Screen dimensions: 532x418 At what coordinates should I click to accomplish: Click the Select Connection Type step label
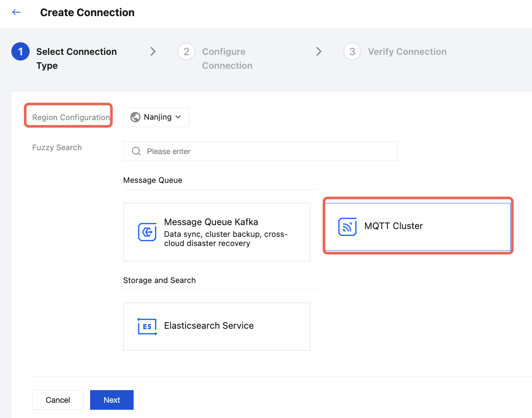(76, 58)
